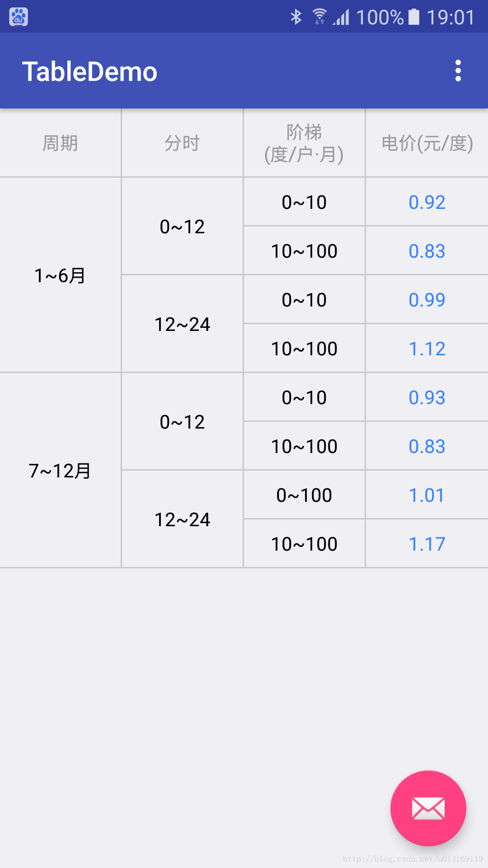Tap the 19:01 clock in status bar
The height and width of the screenshot is (868, 488).
(450, 17)
